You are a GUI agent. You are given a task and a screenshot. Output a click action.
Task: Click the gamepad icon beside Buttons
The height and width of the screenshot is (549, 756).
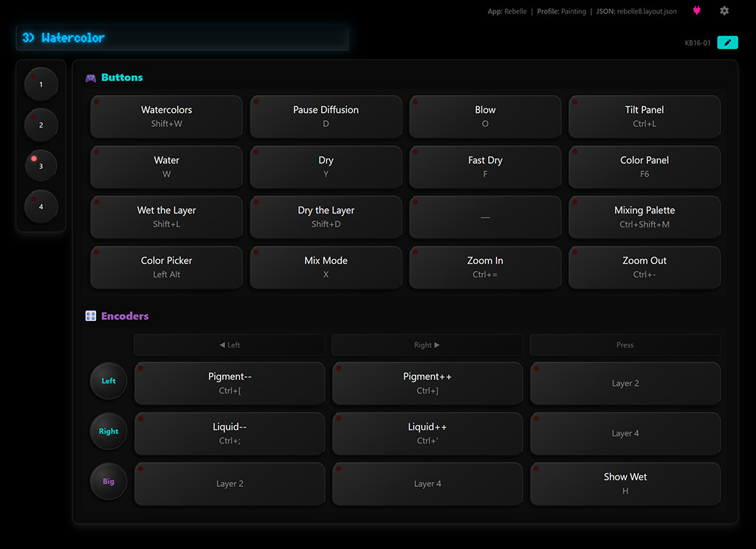click(91, 78)
